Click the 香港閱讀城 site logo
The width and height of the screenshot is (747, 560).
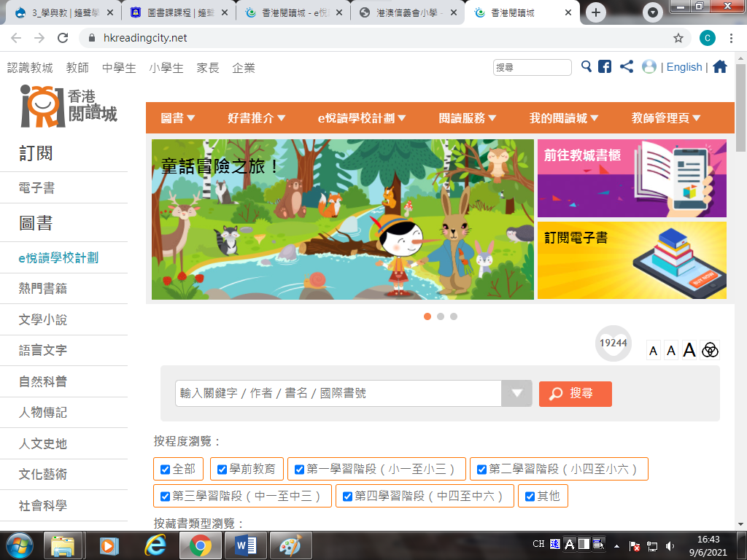coord(69,106)
